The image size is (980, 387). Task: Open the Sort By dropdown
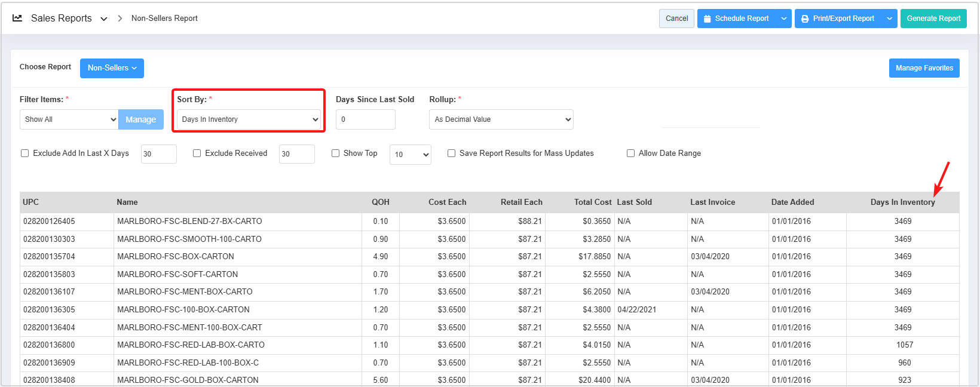pos(249,119)
